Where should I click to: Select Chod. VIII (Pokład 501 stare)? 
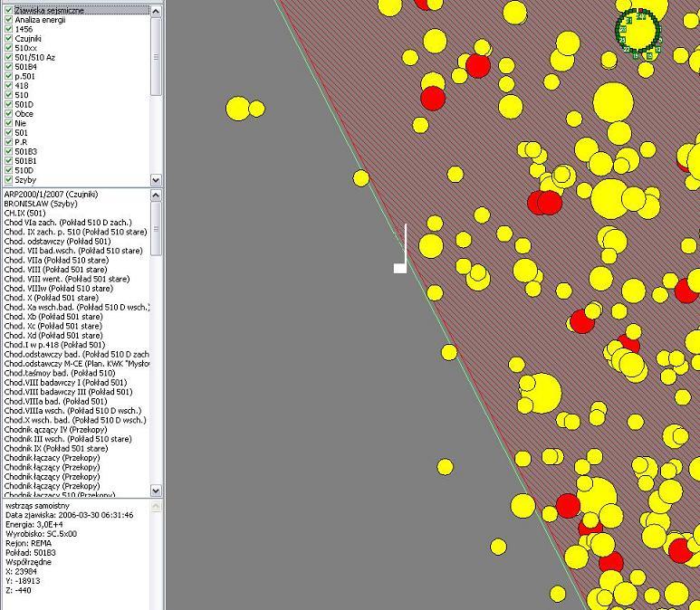tap(55, 270)
